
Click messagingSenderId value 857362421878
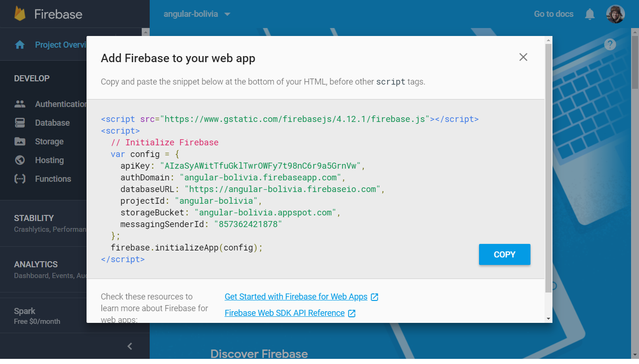(248, 224)
